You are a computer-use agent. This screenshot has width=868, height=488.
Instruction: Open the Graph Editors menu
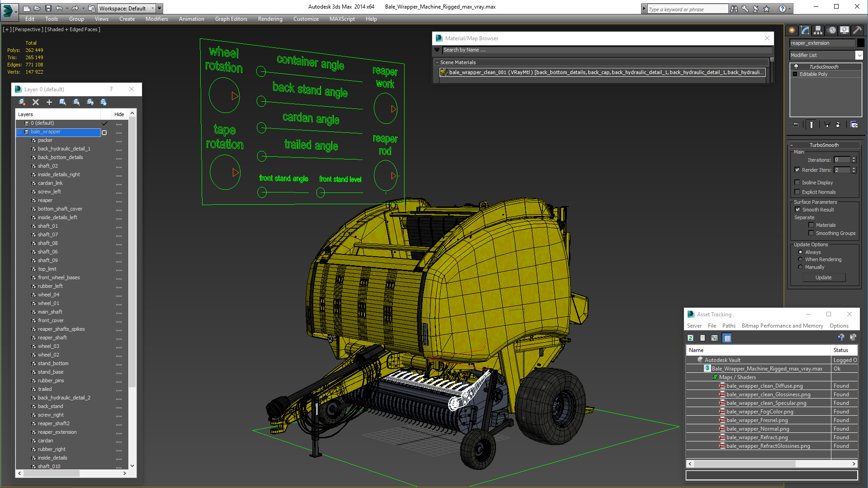point(231,19)
